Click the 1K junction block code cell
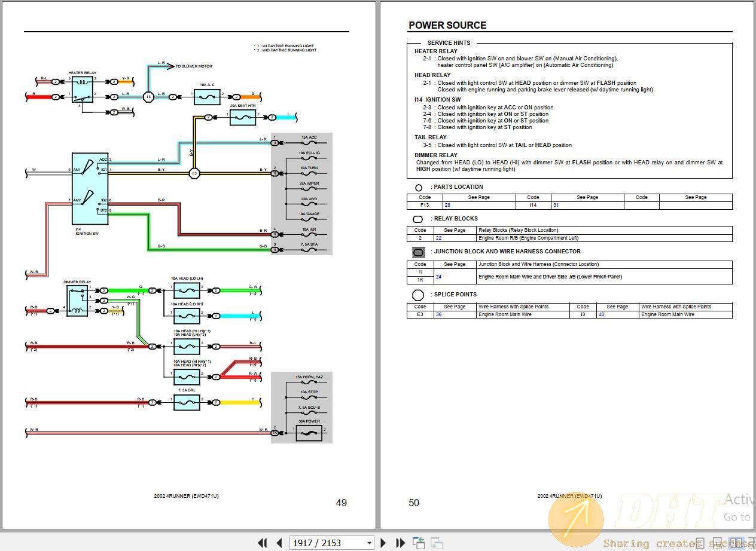 [x=420, y=280]
